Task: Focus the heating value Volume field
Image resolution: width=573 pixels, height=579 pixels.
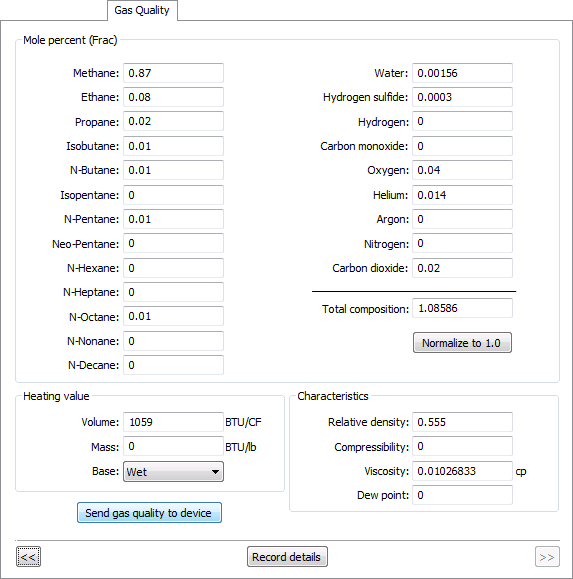Action: point(173,422)
